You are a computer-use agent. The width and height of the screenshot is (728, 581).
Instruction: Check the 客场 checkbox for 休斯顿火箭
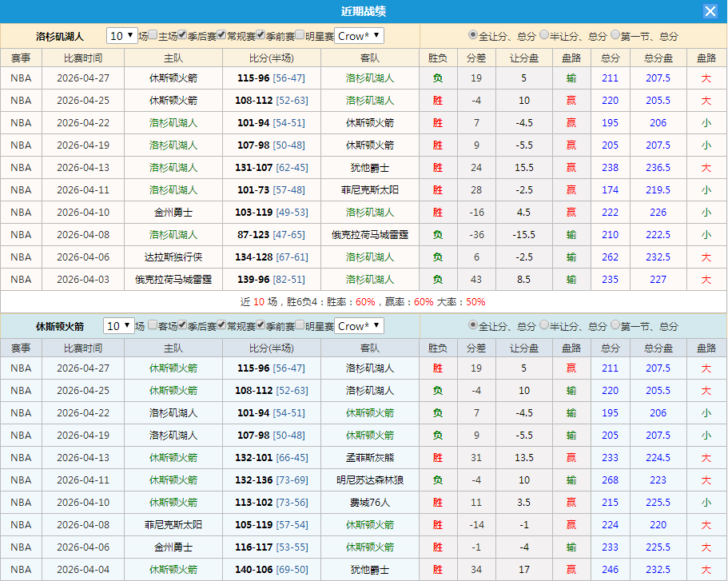click(x=152, y=326)
